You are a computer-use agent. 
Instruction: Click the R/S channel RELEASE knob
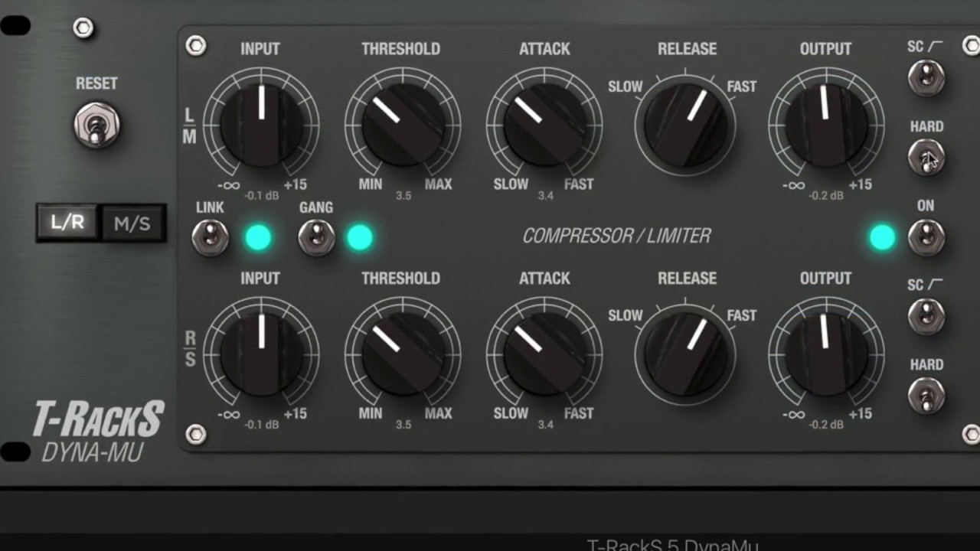pos(686,354)
